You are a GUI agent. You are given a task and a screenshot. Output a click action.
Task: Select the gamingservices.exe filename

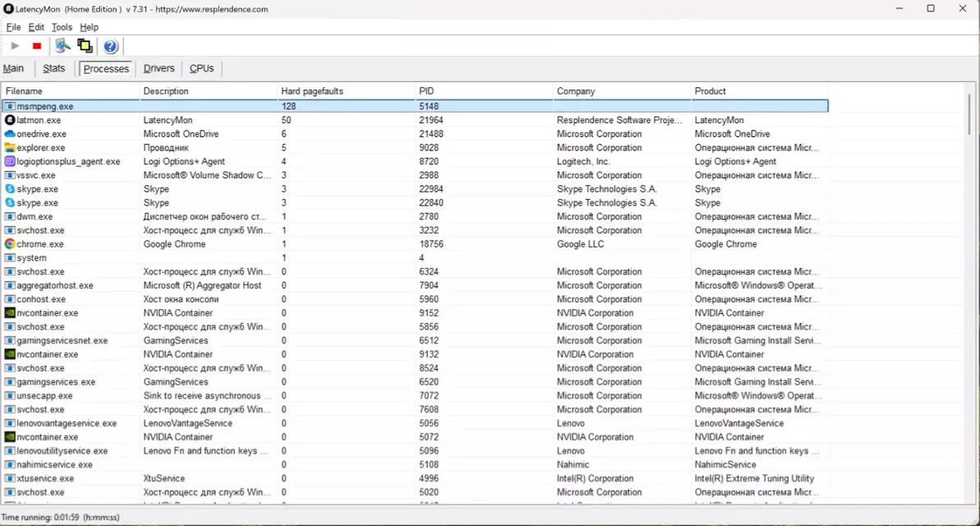(56, 381)
